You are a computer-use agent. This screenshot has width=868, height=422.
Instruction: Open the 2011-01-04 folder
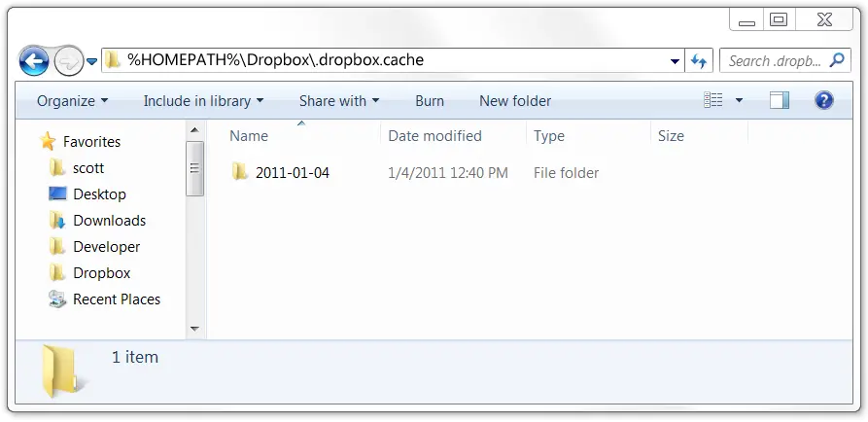[x=292, y=173]
